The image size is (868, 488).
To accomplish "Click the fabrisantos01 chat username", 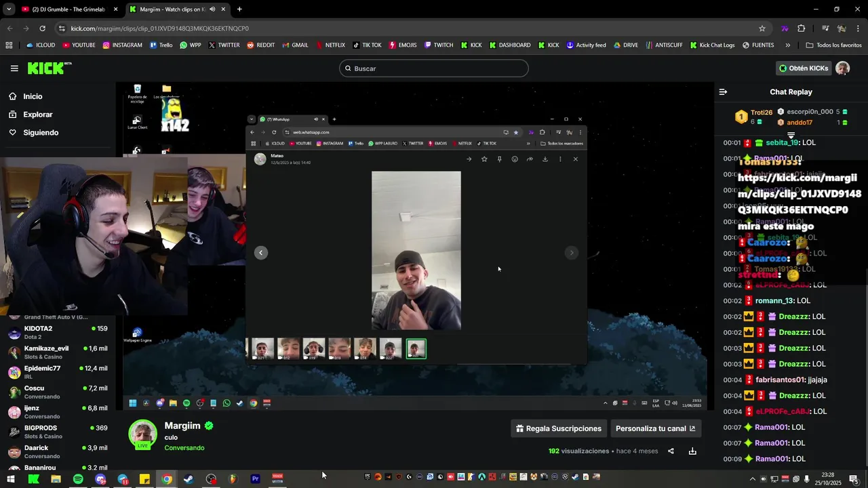I will [x=780, y=380].
